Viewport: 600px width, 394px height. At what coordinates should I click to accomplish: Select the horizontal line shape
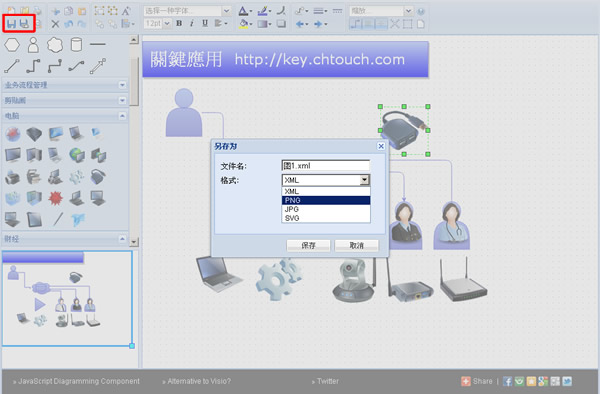pyautogui.click(x=98, y=44)
